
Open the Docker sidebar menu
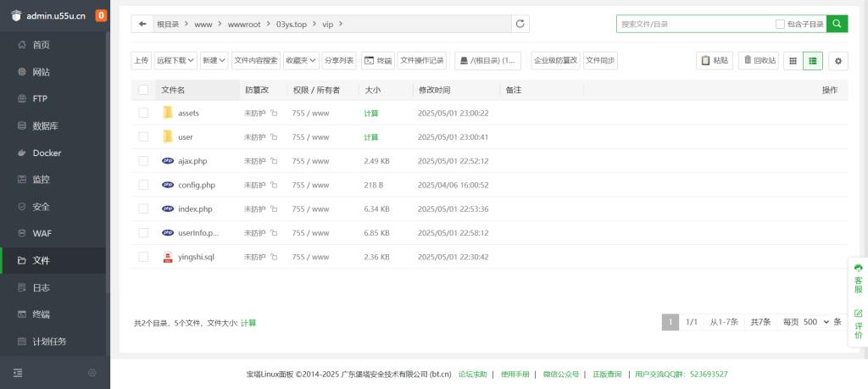(47, 153)
